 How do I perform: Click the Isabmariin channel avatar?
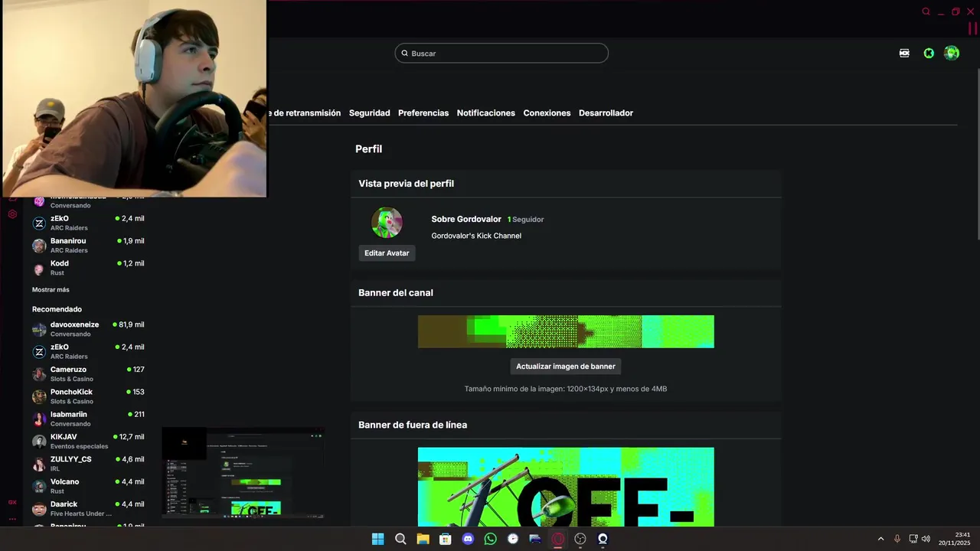[x=39, y=419]
